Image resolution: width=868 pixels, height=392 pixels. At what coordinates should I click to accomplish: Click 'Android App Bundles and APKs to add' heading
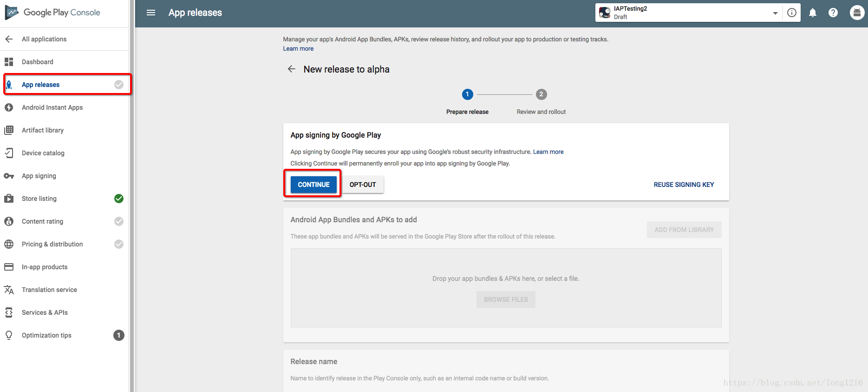[353, 219]
